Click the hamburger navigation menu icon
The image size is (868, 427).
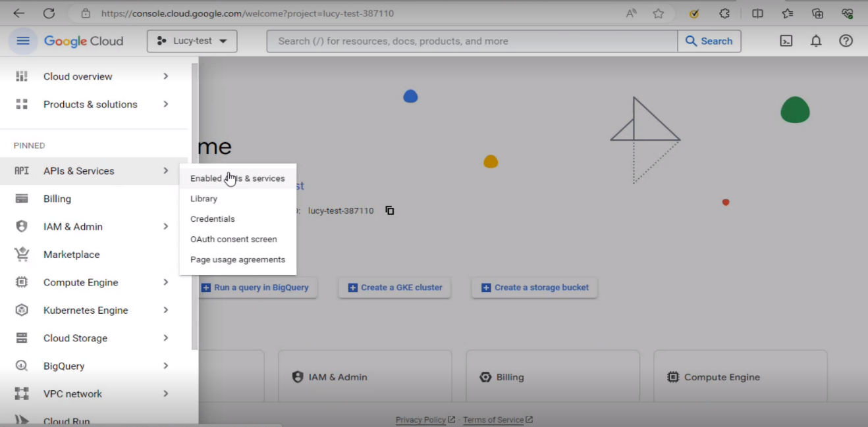pos(23,41)
